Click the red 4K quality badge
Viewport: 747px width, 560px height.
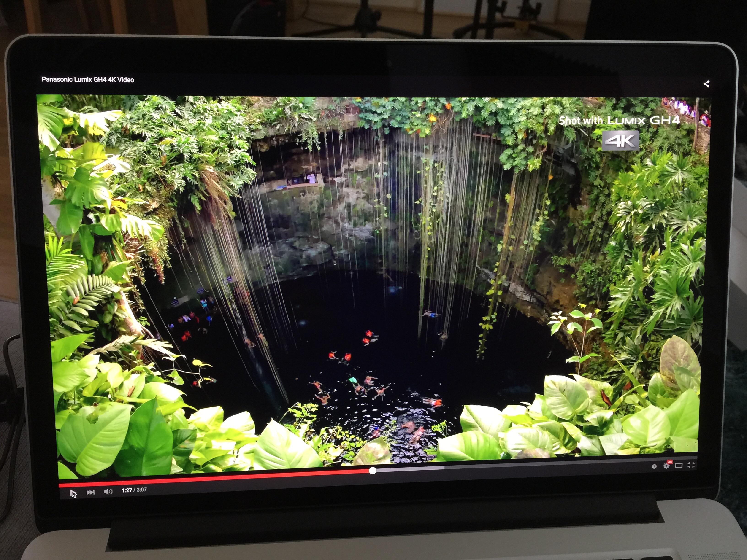pos(670,462)
